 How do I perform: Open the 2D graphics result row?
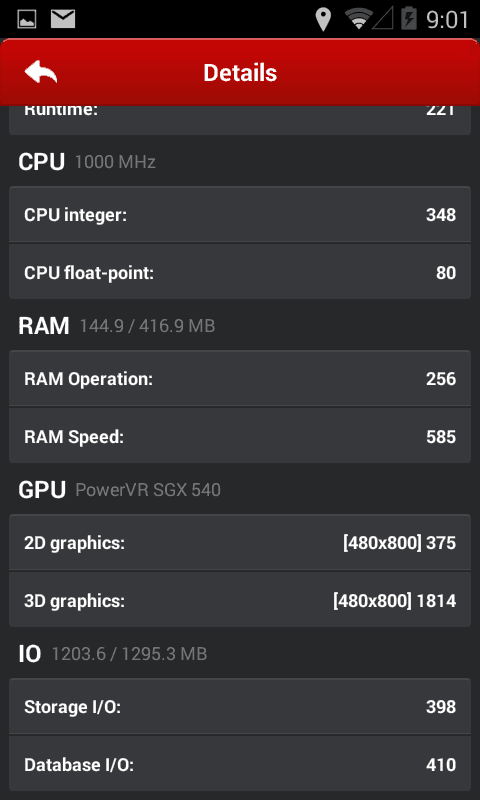[x=240, y=543]
